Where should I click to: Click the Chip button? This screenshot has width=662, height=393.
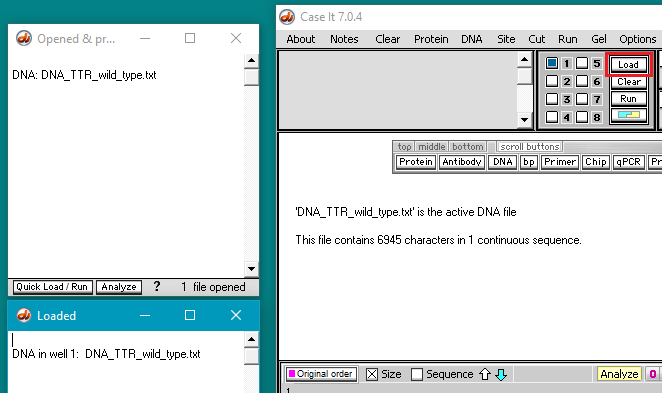click(x=595, y=162)
